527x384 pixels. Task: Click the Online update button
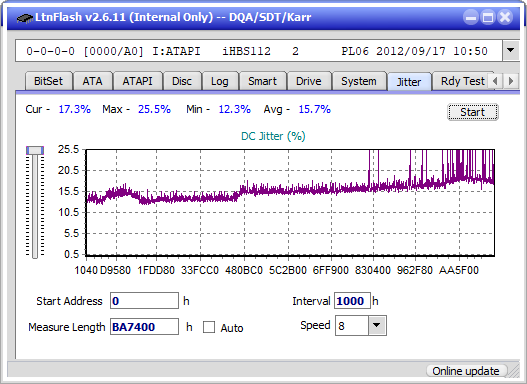click(466, 371)
